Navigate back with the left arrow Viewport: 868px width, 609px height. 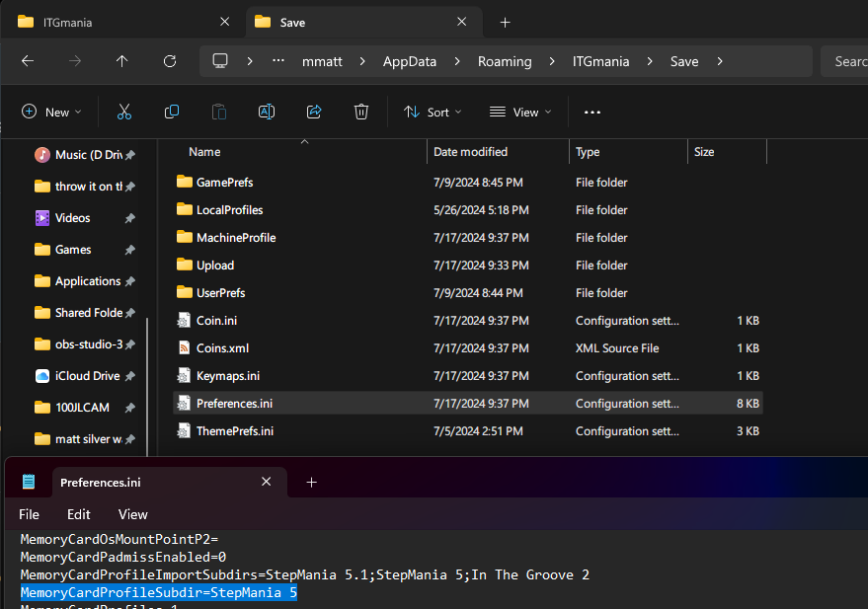[28, 61]
